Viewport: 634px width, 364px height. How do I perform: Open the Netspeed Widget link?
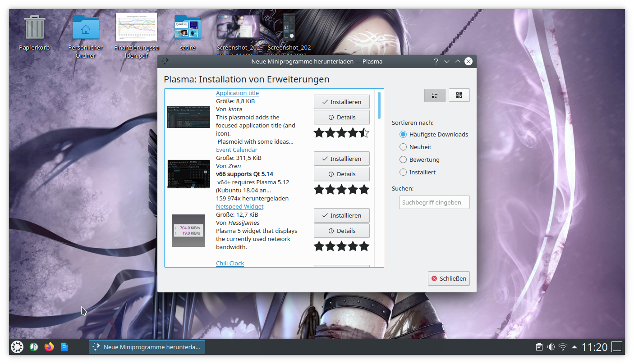click(239, 206)
